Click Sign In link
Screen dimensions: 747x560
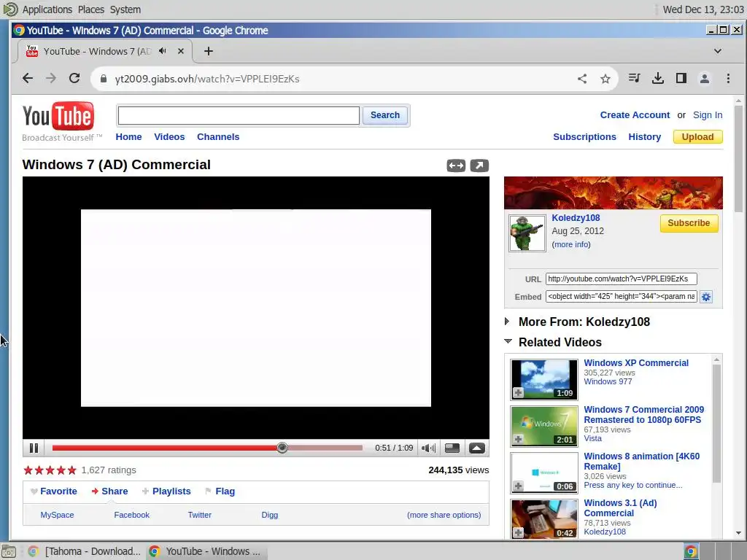click(x=708, y=115)
